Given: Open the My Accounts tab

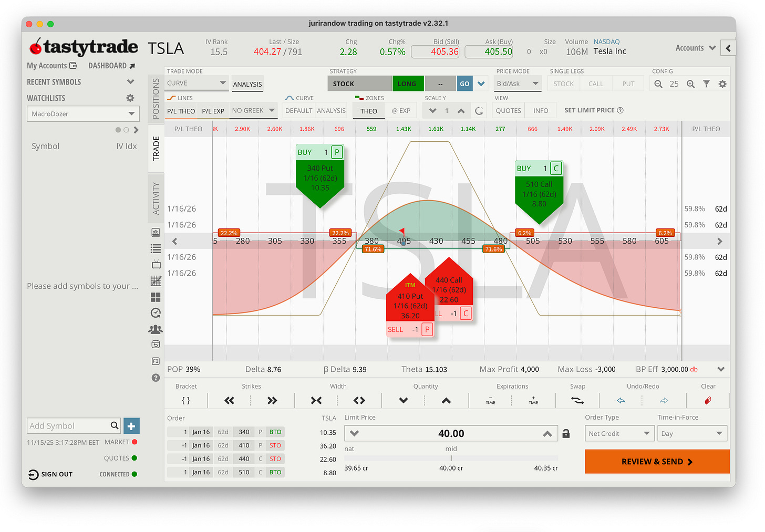Looking at the screenshot, I should click(51, 66).
